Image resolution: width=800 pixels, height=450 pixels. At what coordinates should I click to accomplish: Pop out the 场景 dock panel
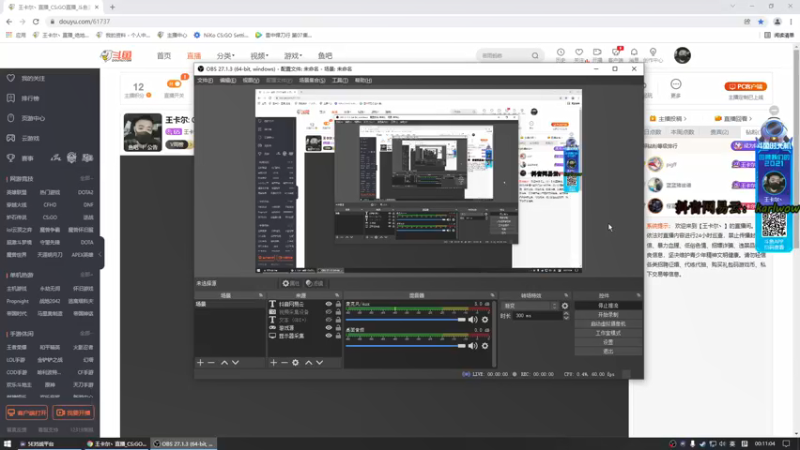coord(261,295)
